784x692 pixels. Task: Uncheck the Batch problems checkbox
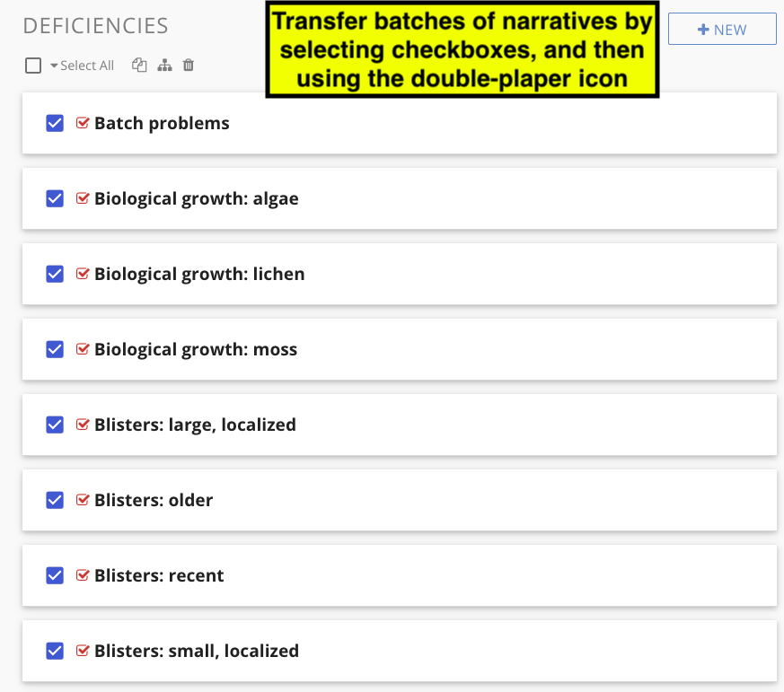click(x=55, y=123)
